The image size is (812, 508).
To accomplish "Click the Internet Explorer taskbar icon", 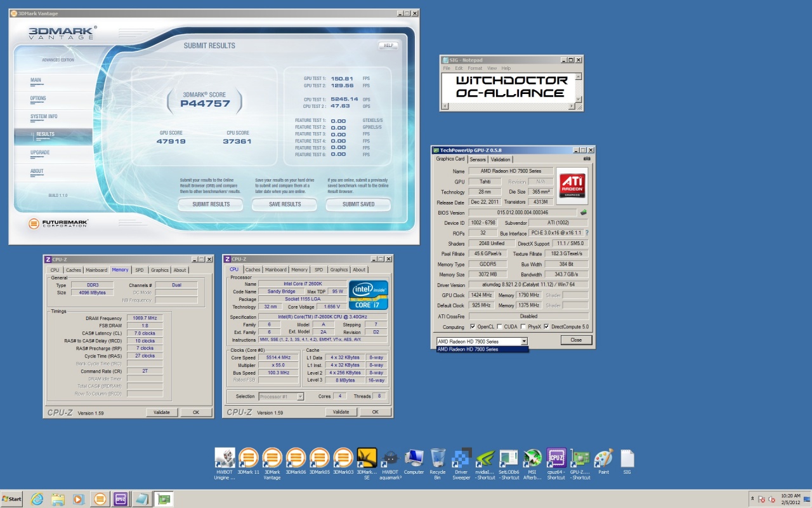I will 37,499.
